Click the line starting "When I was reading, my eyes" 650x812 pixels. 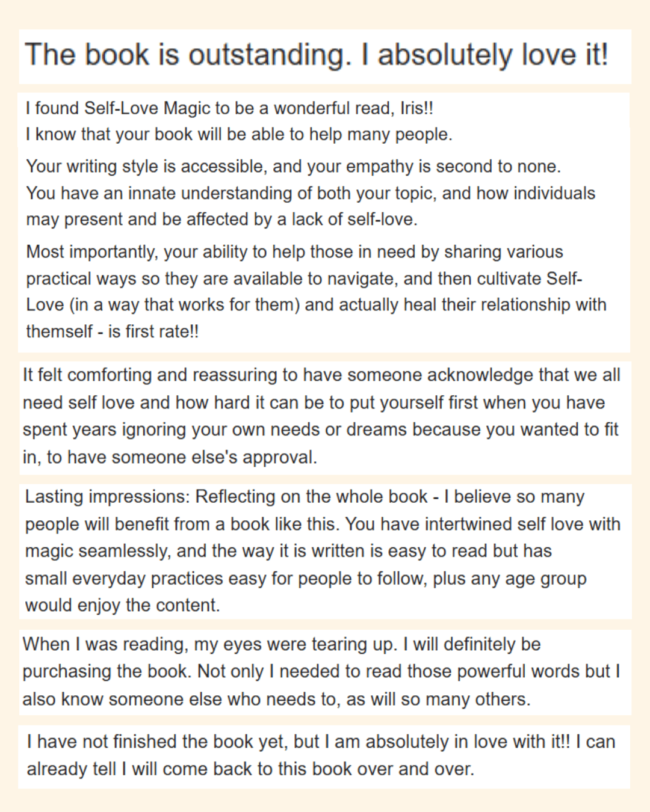point(282,644)
